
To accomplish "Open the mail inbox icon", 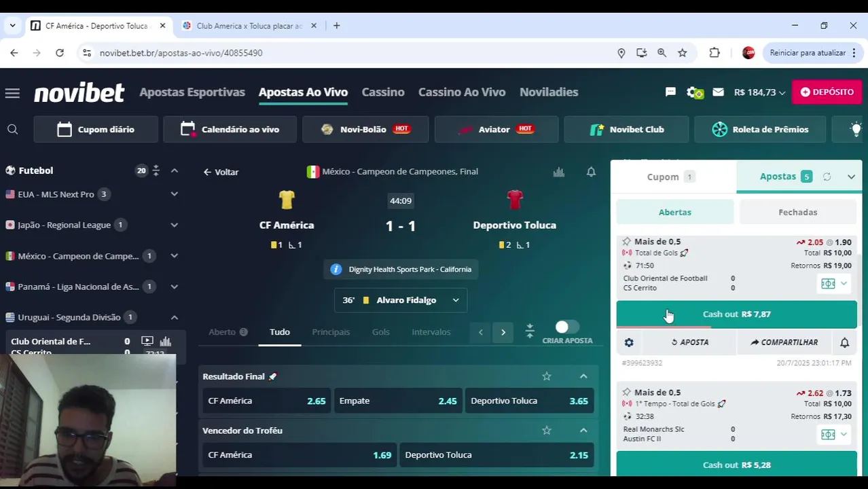I will tap(718, 92).
